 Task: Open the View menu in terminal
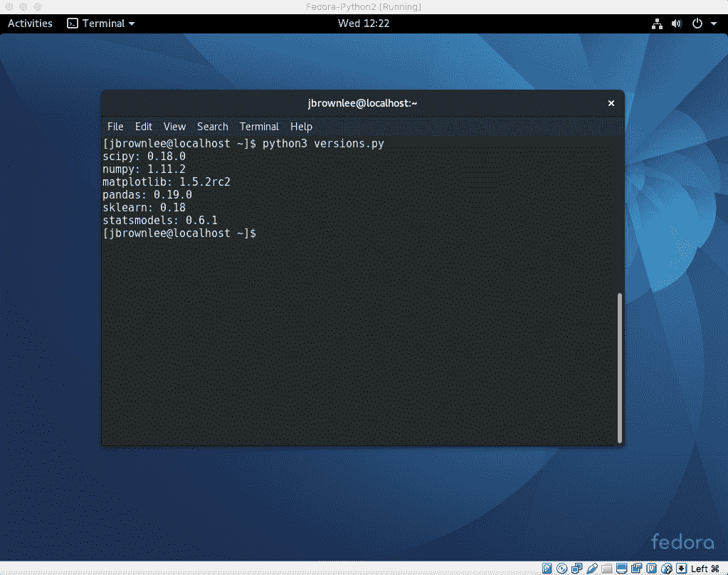coord(174,127)
